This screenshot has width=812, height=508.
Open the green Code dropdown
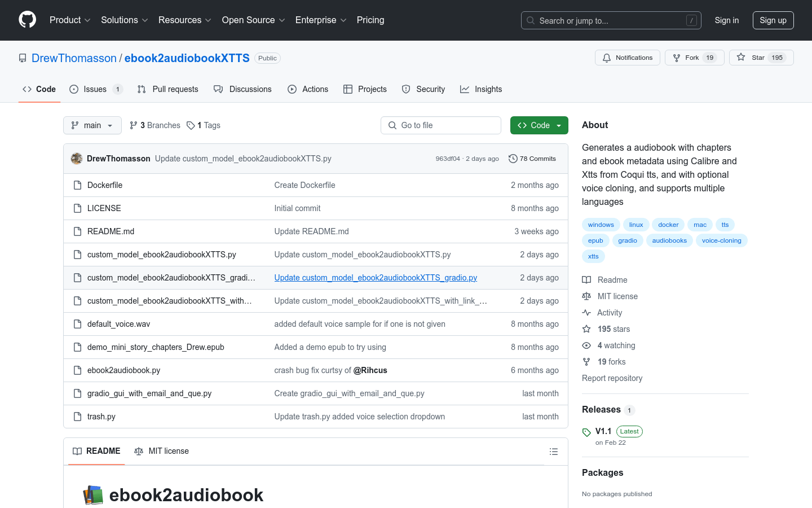(x=539, y=125)
